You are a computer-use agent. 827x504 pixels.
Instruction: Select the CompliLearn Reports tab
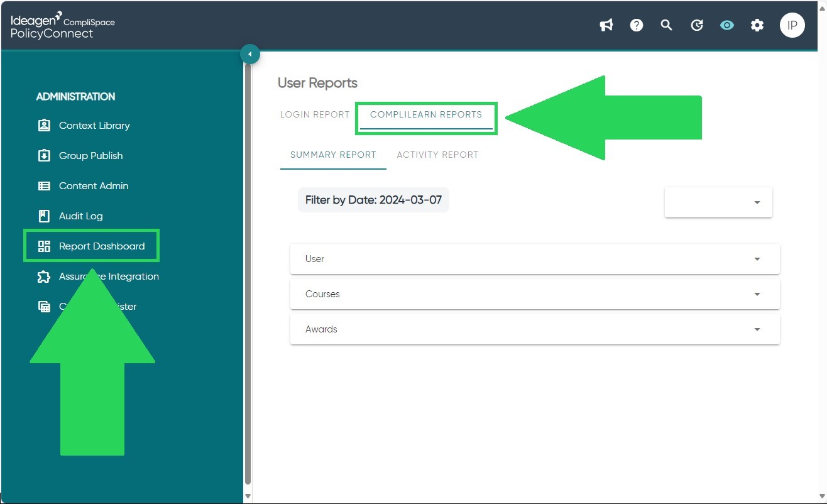click(x=426, y=114)
